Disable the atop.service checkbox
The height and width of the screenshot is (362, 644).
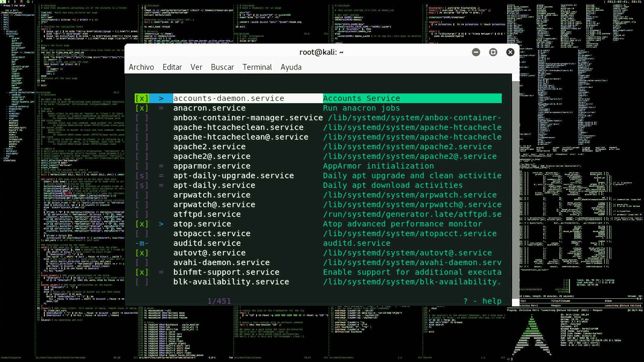click(142, 224)
